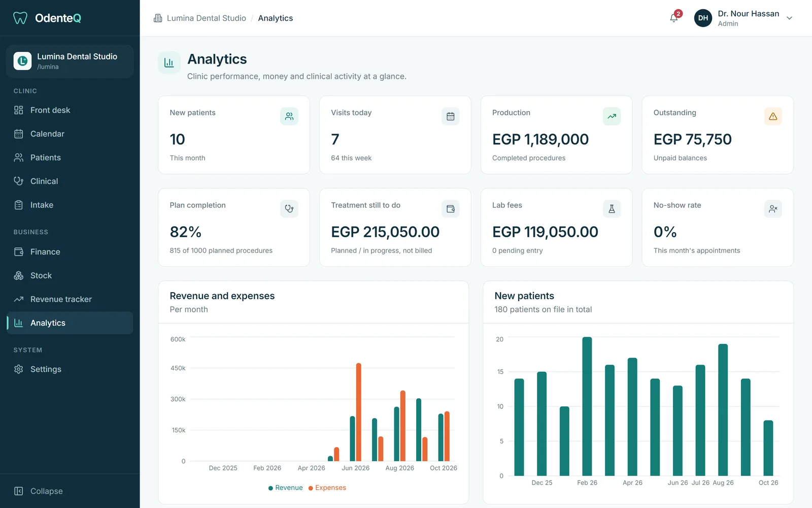Viewport: 812px width, 508px height.
Task: Select Analytics in the sidebar
Action: 70,323
